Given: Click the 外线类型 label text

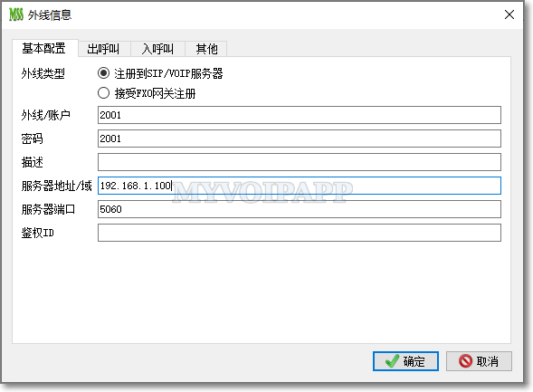Looking at the screenshot, I should [x=43, y=73].
